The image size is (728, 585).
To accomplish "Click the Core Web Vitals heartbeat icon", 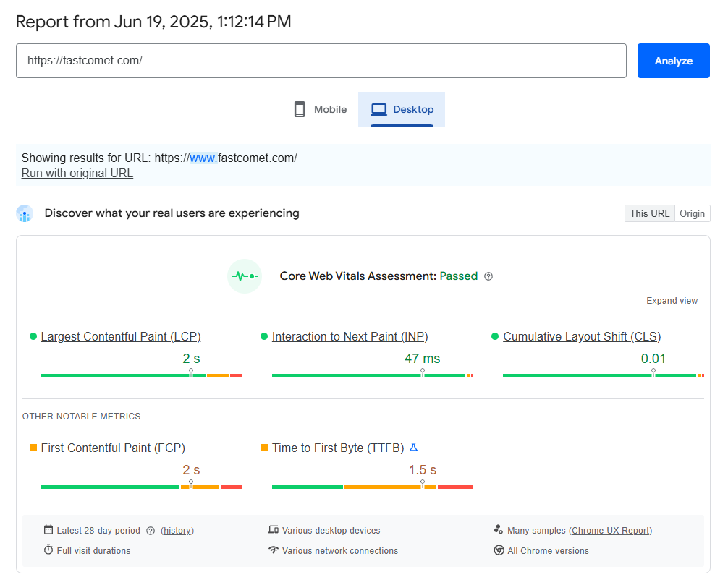I will click(245, 276).
